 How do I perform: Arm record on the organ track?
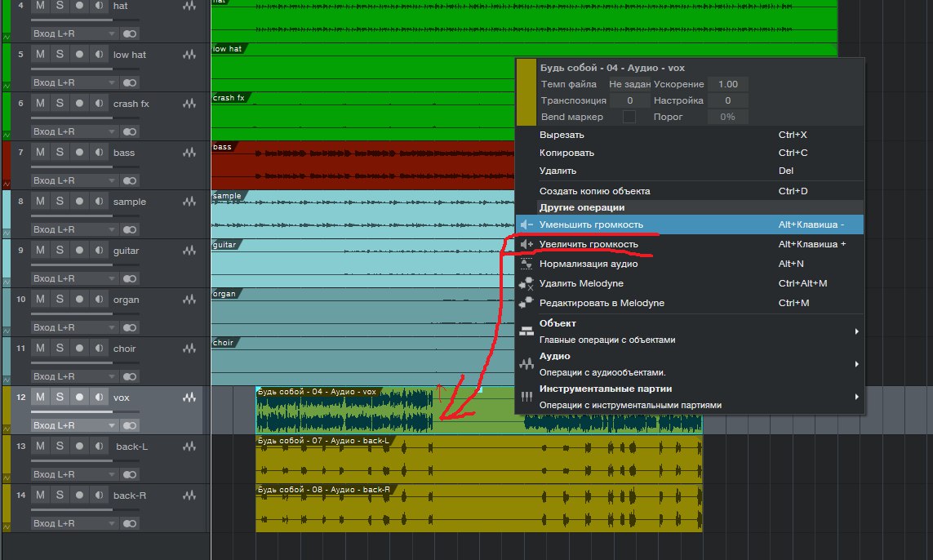coord(79,299)
